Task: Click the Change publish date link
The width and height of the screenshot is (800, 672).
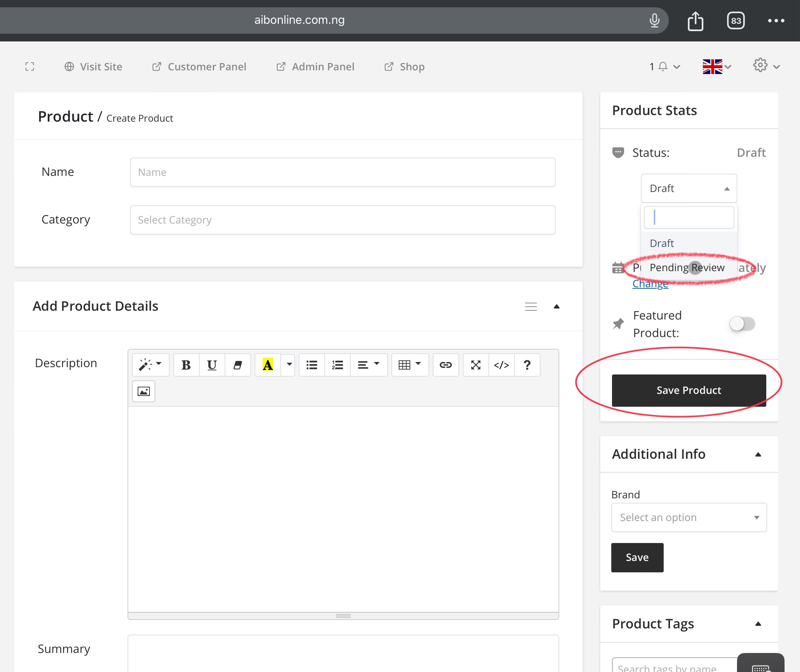Action: (x=650, y=284)
